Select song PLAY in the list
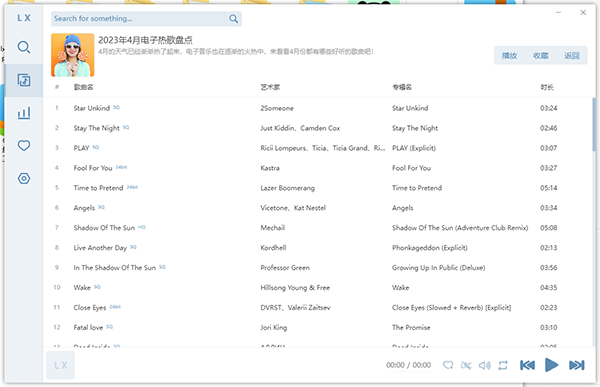The height and width of the screenshot is (387, 600). pos(81,148)
